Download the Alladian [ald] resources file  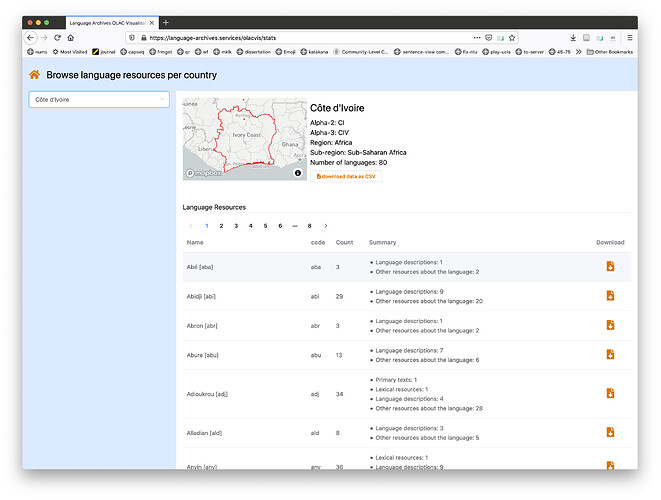[x=610, y=432]
